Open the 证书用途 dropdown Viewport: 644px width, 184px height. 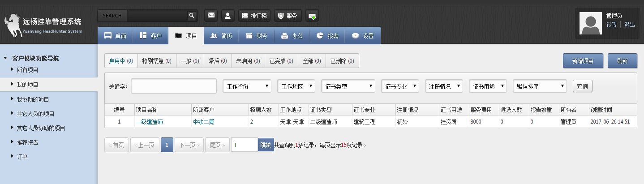click(x=488, y=86)
